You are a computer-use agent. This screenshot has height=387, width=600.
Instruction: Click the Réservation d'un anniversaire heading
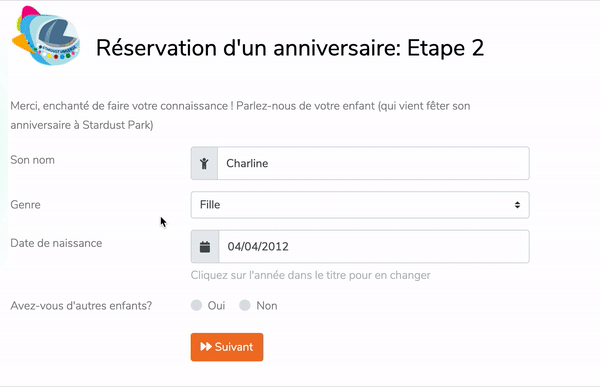point(290,48)
